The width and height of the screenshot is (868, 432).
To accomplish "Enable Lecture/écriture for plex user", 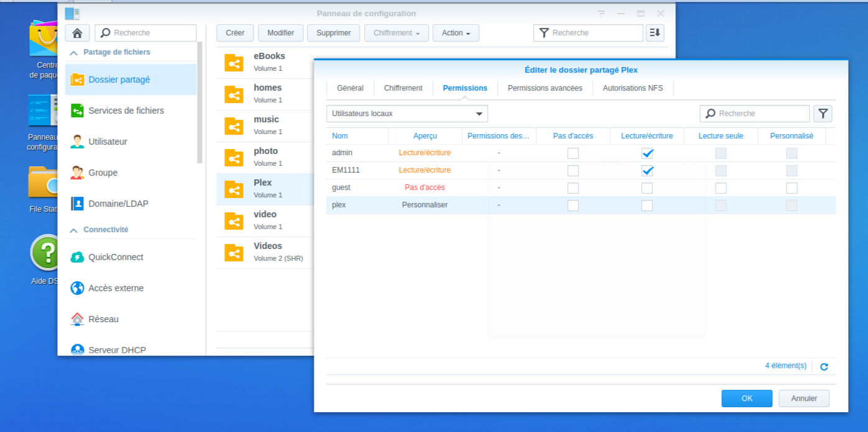I will coord(647,205).
